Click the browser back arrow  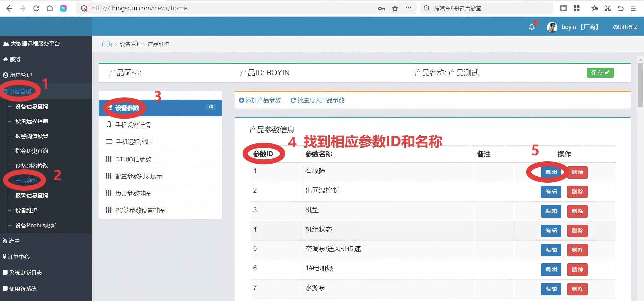click(9, 8)
